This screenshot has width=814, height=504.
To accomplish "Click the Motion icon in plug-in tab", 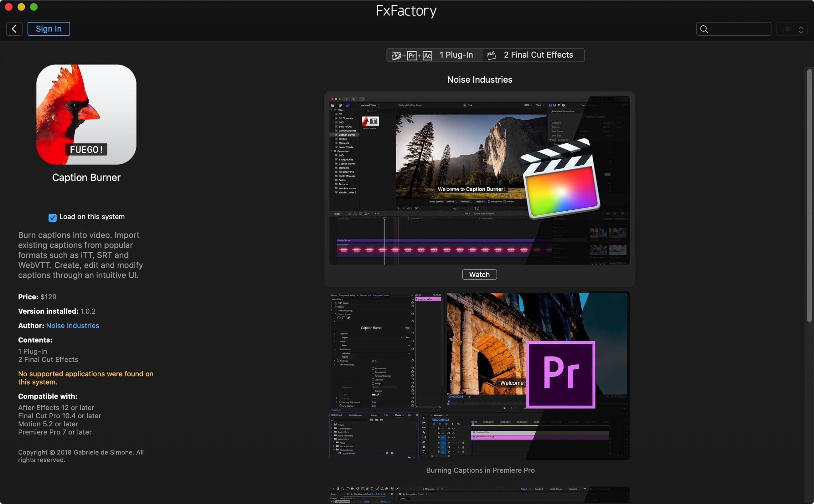I will point(396,55).
